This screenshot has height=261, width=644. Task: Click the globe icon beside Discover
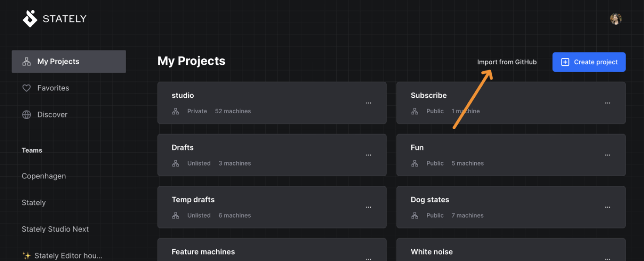(x=26, y=114)
